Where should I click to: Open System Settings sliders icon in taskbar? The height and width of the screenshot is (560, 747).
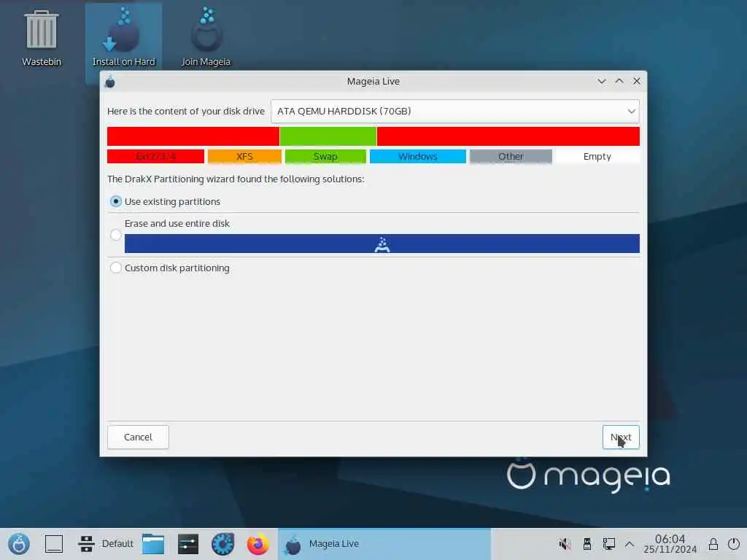tap(188, 544)
